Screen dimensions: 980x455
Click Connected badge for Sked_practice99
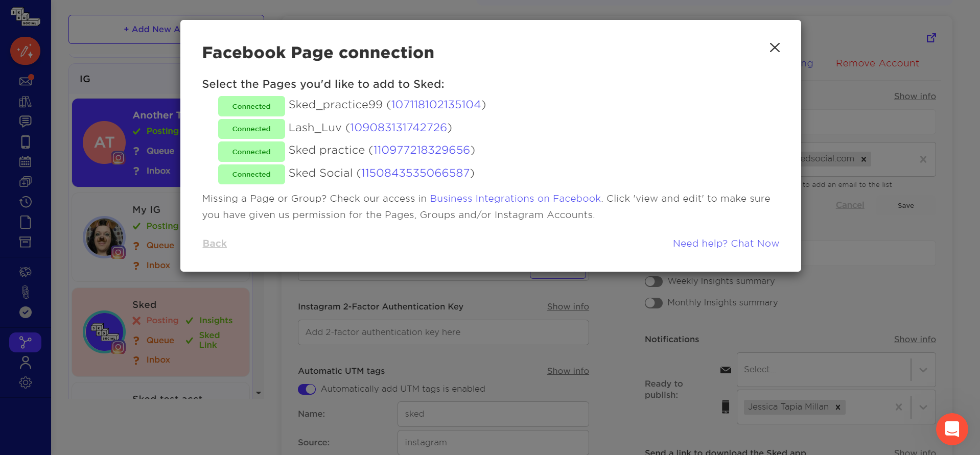pos(251,106)
